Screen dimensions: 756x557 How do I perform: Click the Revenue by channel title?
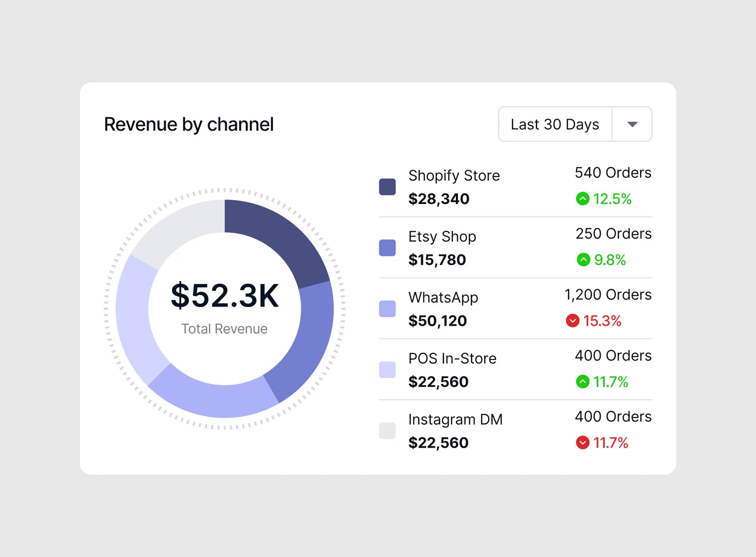tap(189, 124)
